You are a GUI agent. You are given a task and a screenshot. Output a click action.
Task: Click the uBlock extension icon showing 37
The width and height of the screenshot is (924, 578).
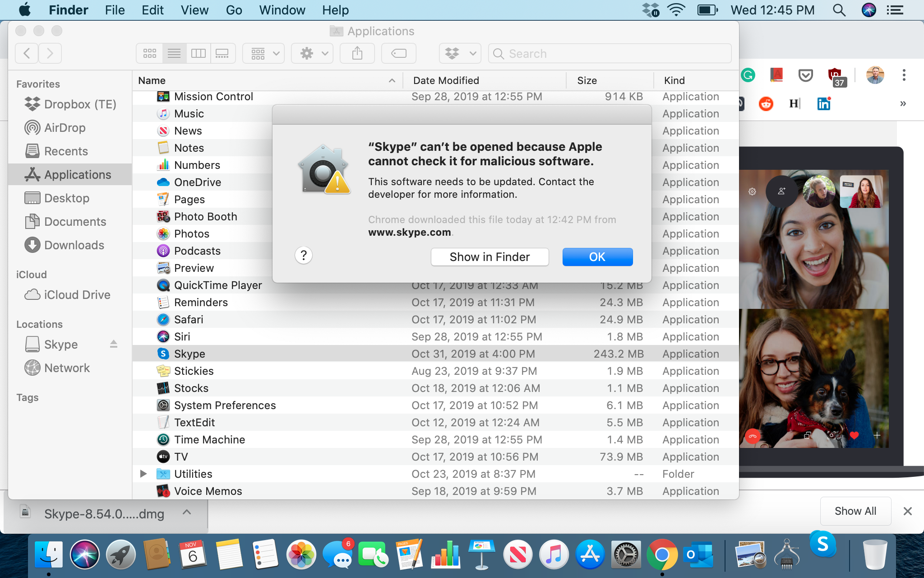point(836,76)
